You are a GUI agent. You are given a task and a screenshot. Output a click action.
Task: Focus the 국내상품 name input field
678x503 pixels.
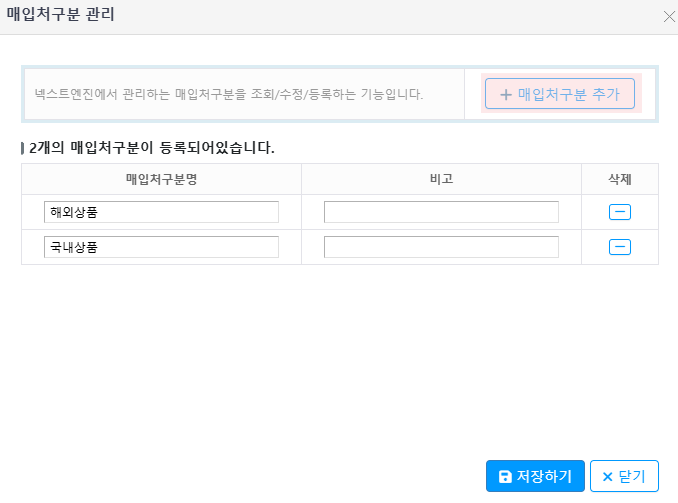pos(161,247)
